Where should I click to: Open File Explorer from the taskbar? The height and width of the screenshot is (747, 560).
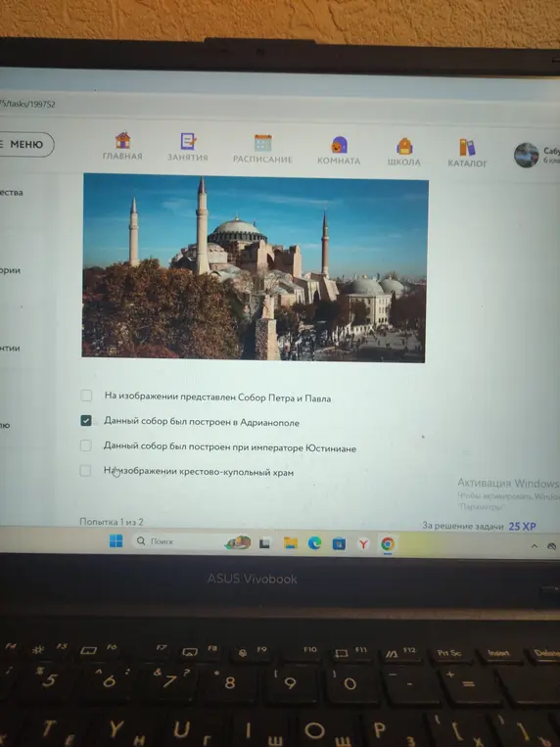pos(290,542)
